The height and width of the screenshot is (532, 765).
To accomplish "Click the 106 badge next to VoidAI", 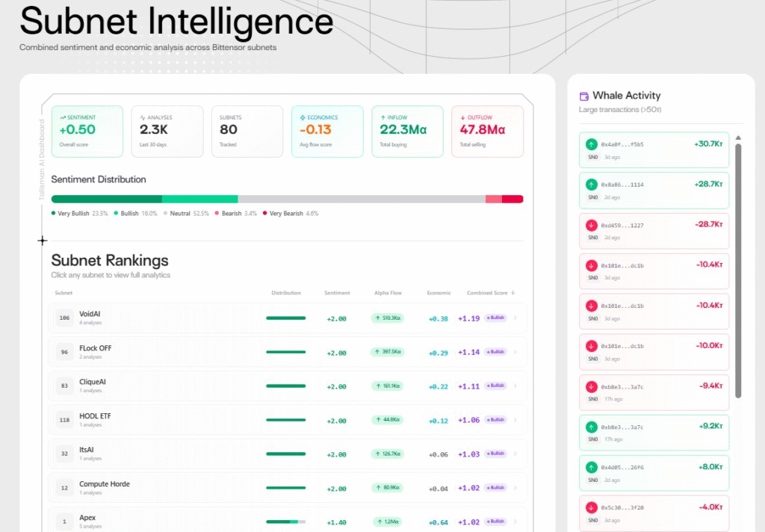I will (x=64, y=318).
